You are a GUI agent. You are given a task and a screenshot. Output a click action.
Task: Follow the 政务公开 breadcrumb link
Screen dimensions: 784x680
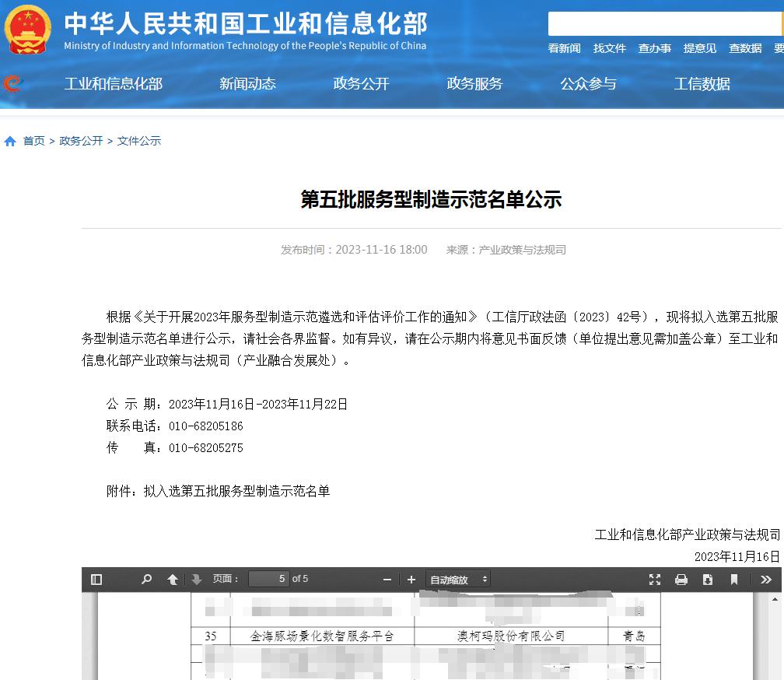(x=80, y=140)
